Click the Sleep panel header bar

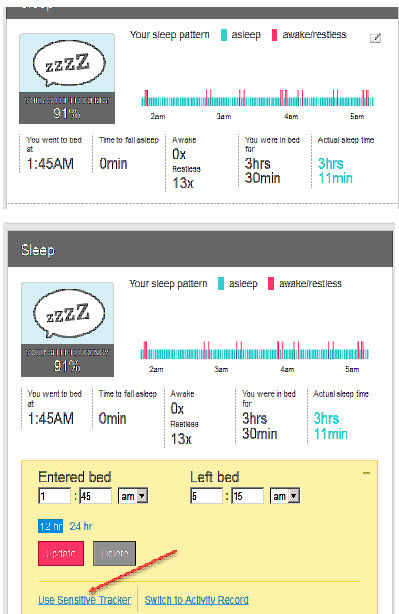point(200,249)
